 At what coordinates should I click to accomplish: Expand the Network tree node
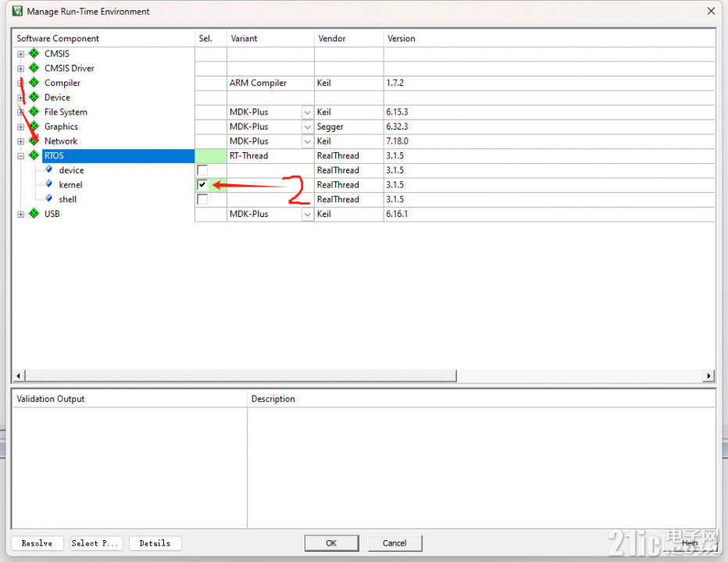coord(20,141)
